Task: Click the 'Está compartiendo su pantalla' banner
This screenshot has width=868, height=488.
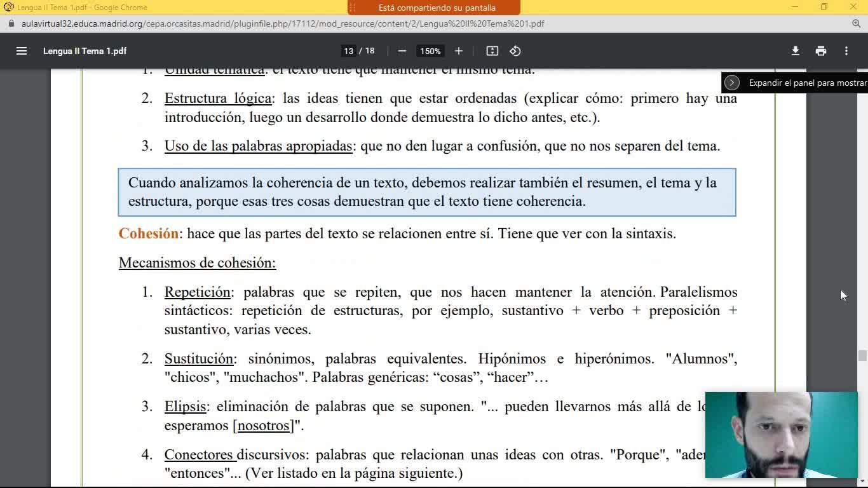Action: pos(437,8)
